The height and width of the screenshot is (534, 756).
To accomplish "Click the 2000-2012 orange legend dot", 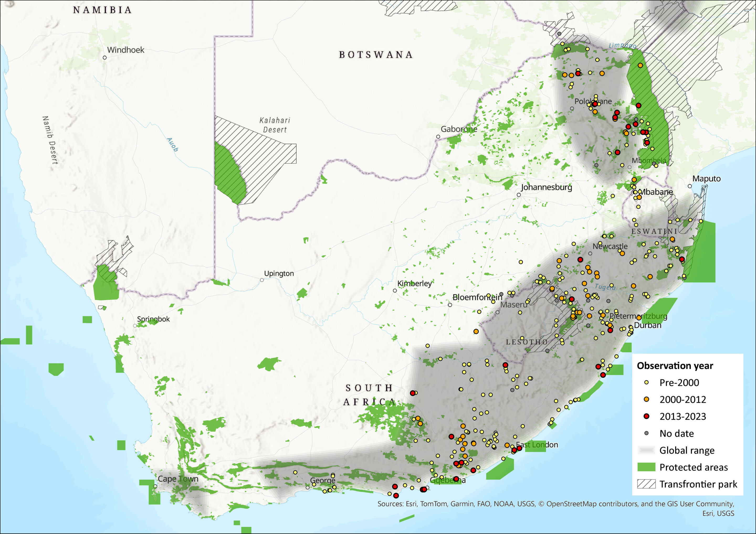I will point(646,399).
